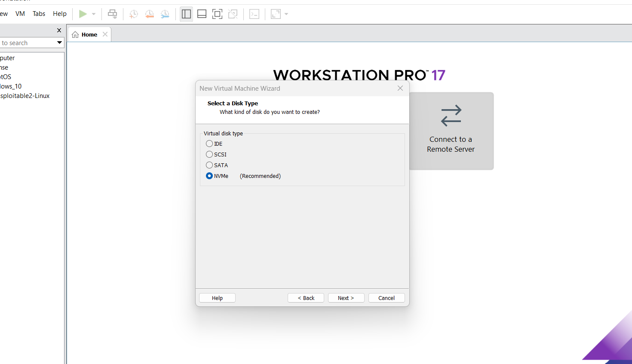Open the console view icon
Image resolution: width=632 pixels, height=364 pixels.
(x=255, y=14)
